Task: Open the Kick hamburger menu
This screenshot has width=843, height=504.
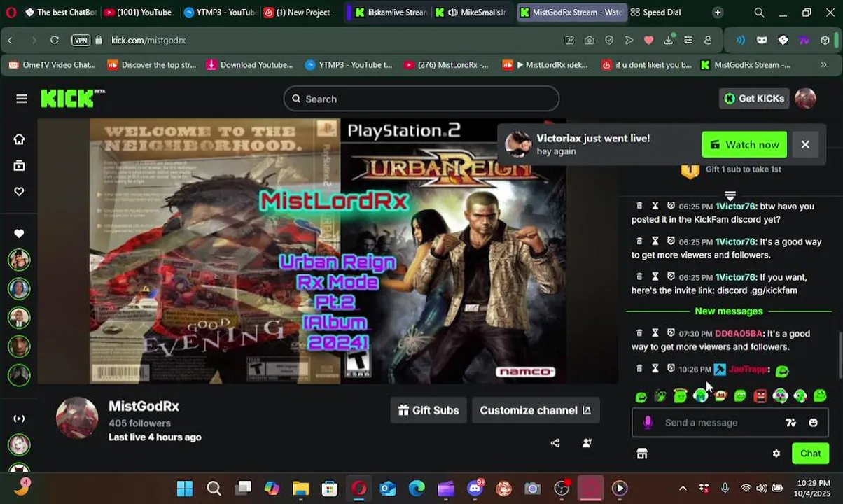Action: pyautogui.click(x=22, y=99)
